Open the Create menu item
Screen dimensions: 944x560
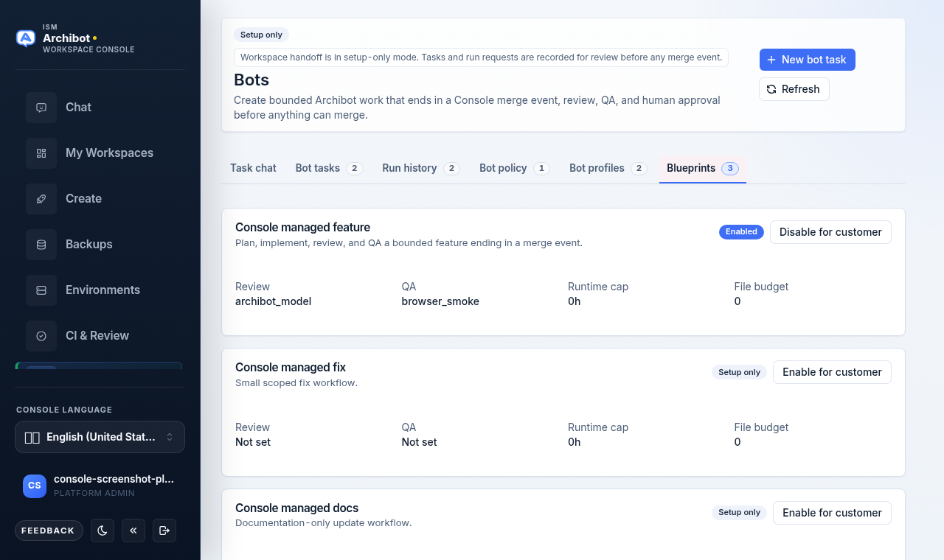coord(100,199)
